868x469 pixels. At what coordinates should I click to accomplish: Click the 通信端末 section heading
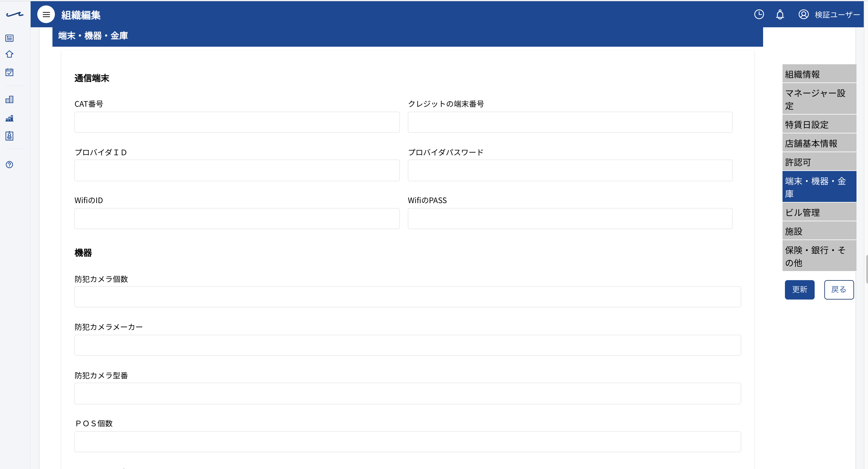pyautogui.click(x=92, y=78)
